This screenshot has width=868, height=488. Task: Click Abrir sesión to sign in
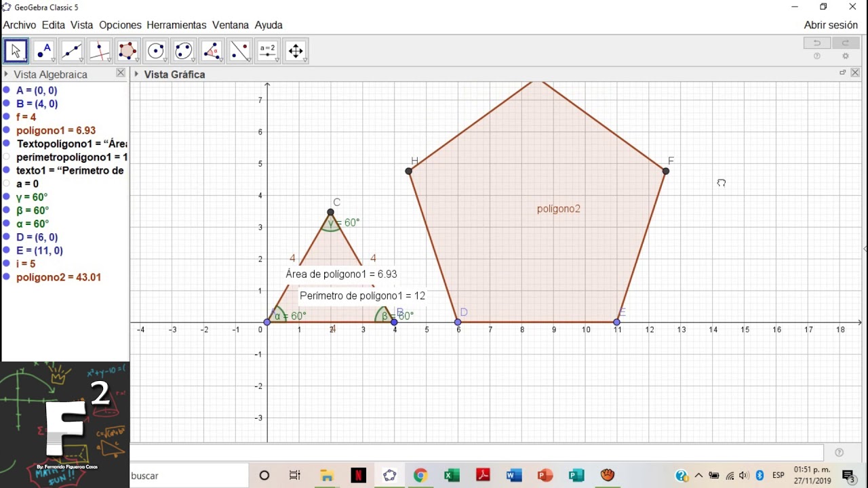(x=831, y=25)
